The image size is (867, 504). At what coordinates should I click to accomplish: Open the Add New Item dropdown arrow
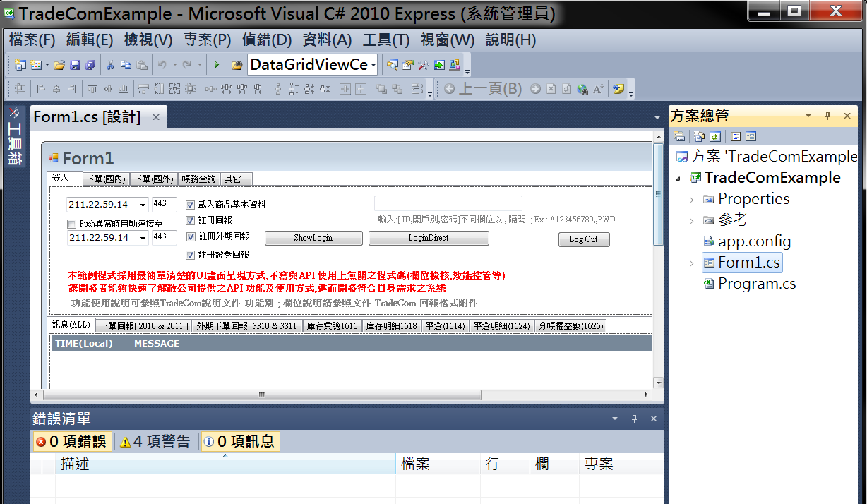tap(47, 65)
